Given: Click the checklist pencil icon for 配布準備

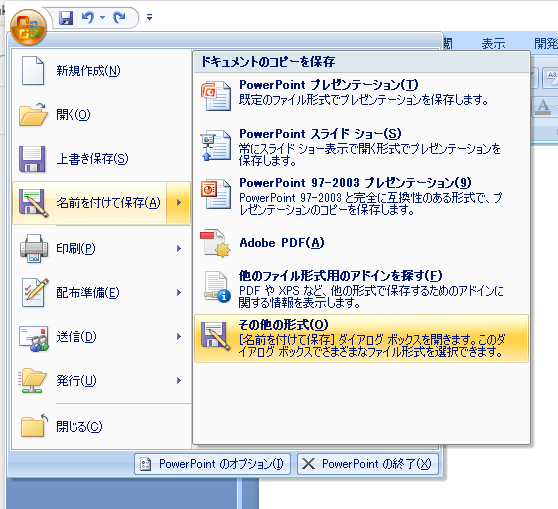Looking at the screenshot, I should 35,292.
